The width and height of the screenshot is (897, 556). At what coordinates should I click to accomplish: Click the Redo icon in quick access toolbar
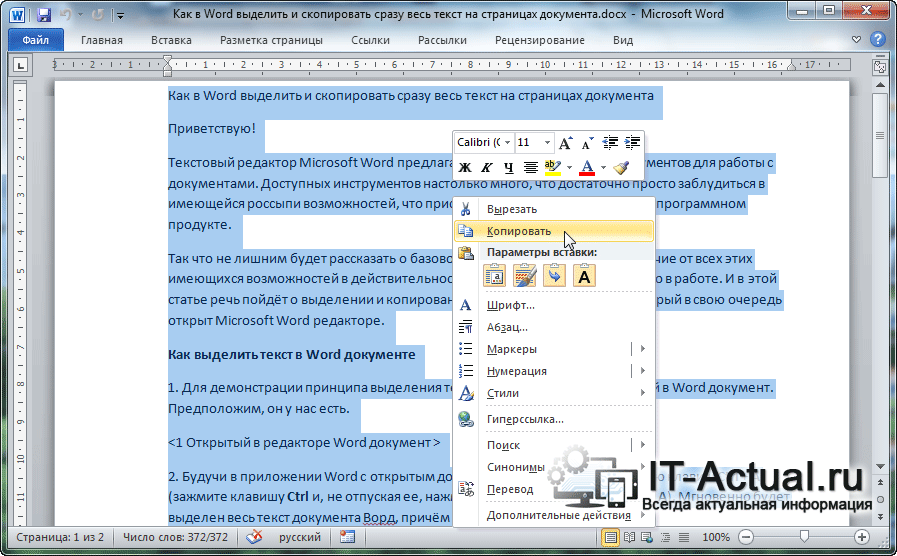tap(98, 15)
